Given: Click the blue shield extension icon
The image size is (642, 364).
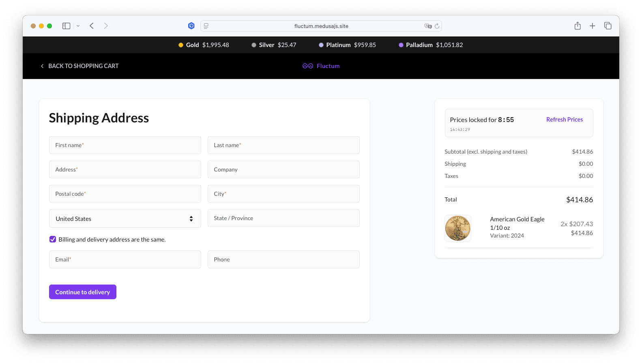Looking at the screenshot, I should [191, 26].
